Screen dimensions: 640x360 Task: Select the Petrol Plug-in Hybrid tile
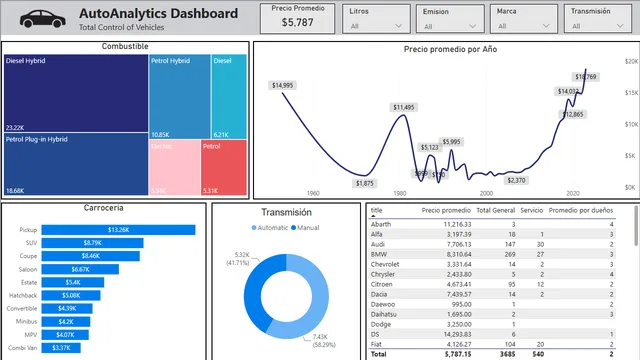click(x=76, y=164)
